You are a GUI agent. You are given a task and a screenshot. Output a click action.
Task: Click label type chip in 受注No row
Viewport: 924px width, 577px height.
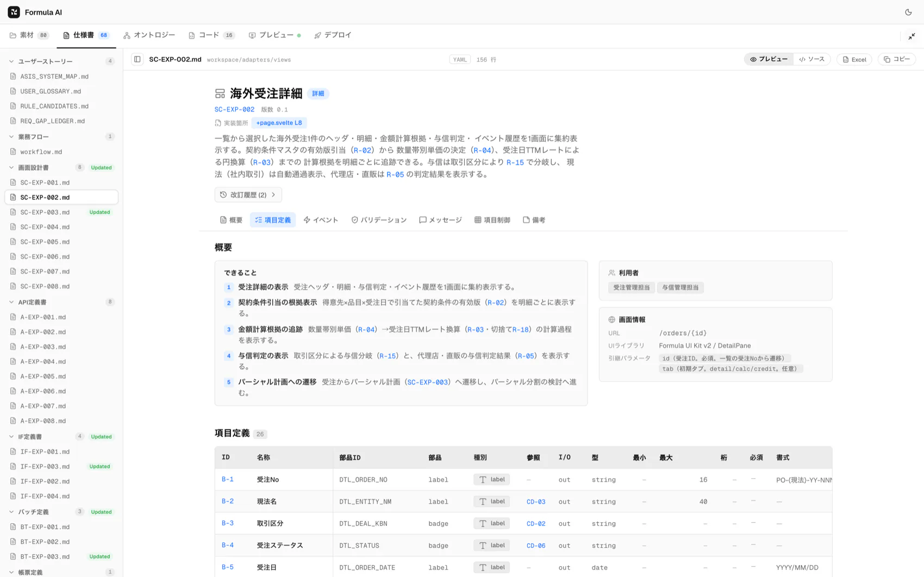491,480
